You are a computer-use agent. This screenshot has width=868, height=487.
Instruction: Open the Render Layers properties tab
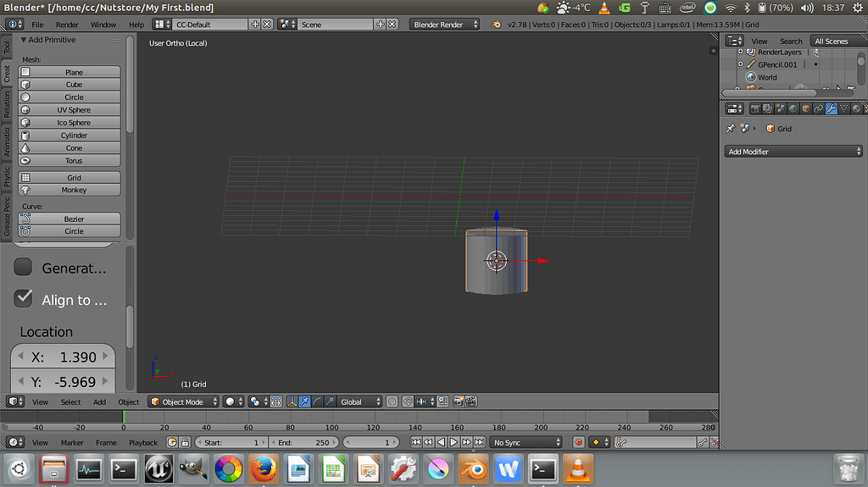(x=768, y=109)
